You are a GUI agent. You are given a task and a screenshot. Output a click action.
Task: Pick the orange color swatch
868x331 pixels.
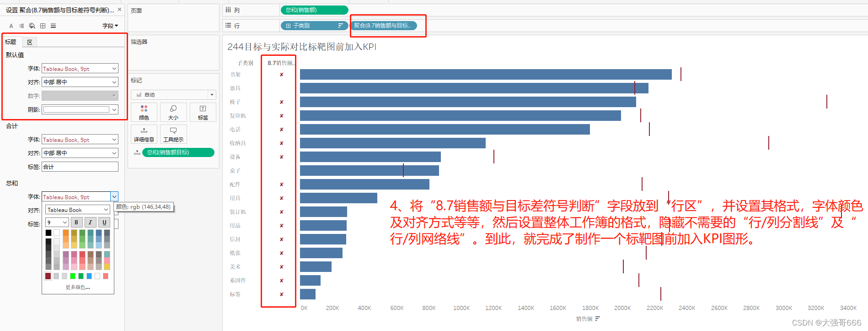click(66, 233)
